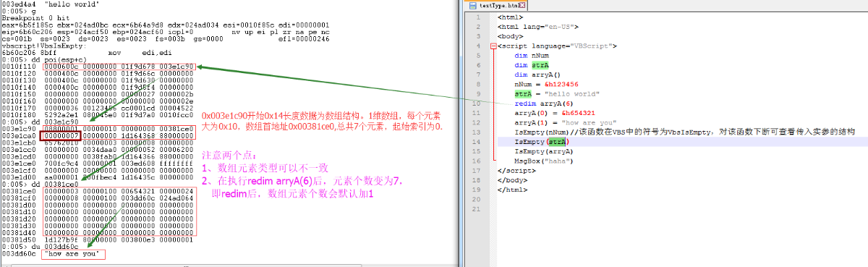Viewport: 868px width, 267px height.
Task: Select the textType.html editor tab
Action: pos(496,5)
